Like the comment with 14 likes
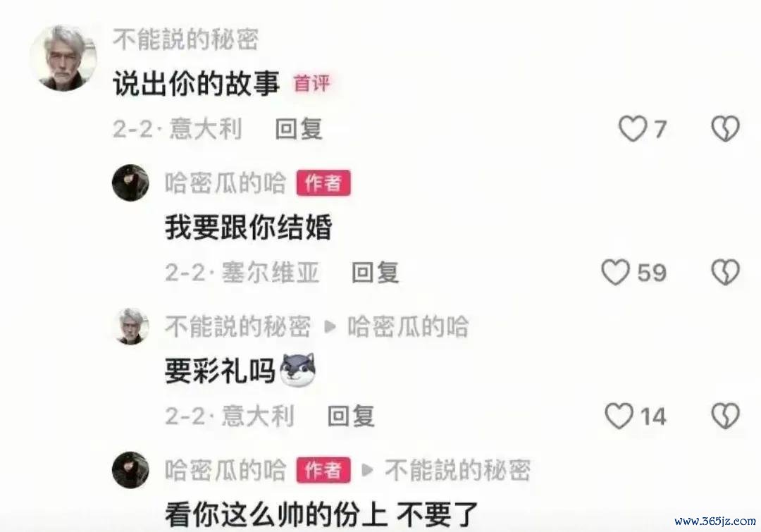Image resolution: width=761 pixels, height=532 pixels. click(x=619, y=416)
